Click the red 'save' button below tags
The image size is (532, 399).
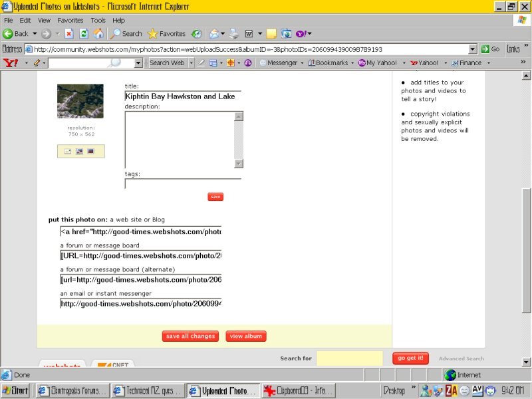[x=215, y=197]
